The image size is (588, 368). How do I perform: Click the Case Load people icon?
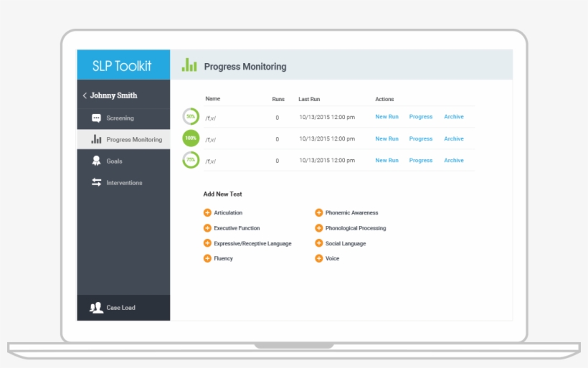96,308
